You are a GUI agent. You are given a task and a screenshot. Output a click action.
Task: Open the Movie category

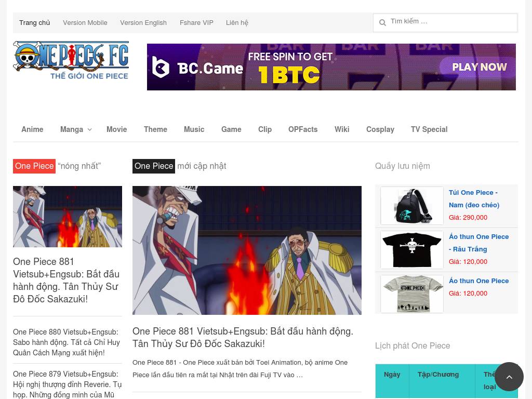[117, 129]
